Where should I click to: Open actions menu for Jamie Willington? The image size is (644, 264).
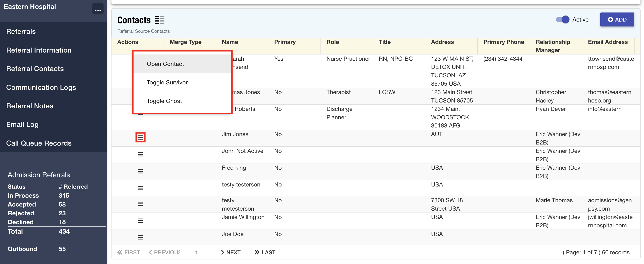[140, 221]
